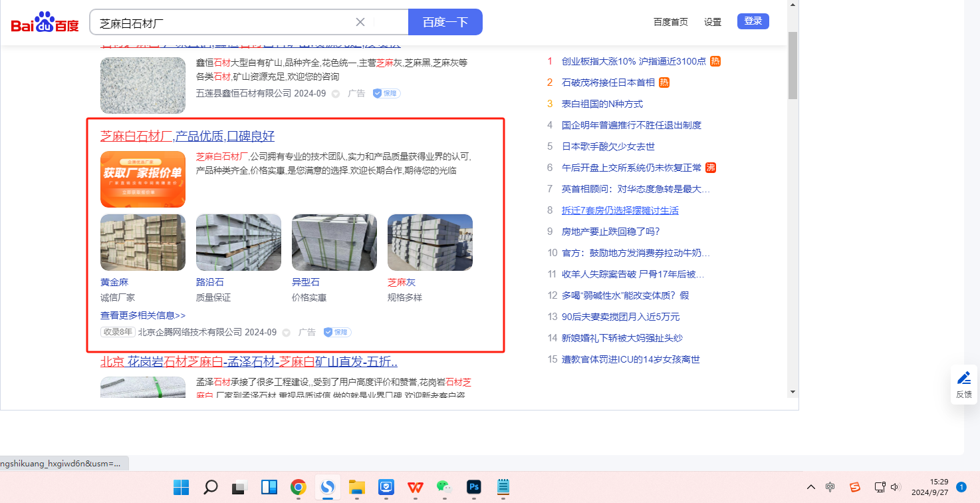This screenshot has width=980, height=503.
Task: Open hot search 90后夫妻卖搅团月入近5万元
Action: pyautogui.click(x=621, y=317)
